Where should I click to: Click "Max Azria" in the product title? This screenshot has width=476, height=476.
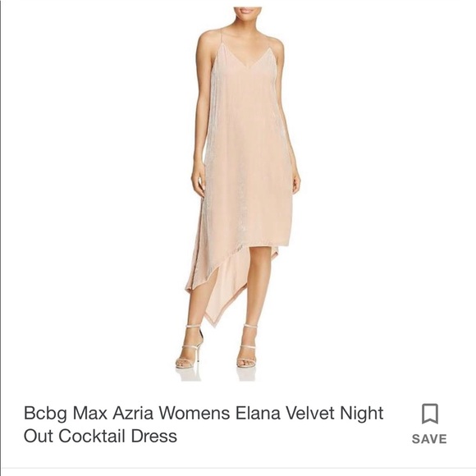coord(112,414)
